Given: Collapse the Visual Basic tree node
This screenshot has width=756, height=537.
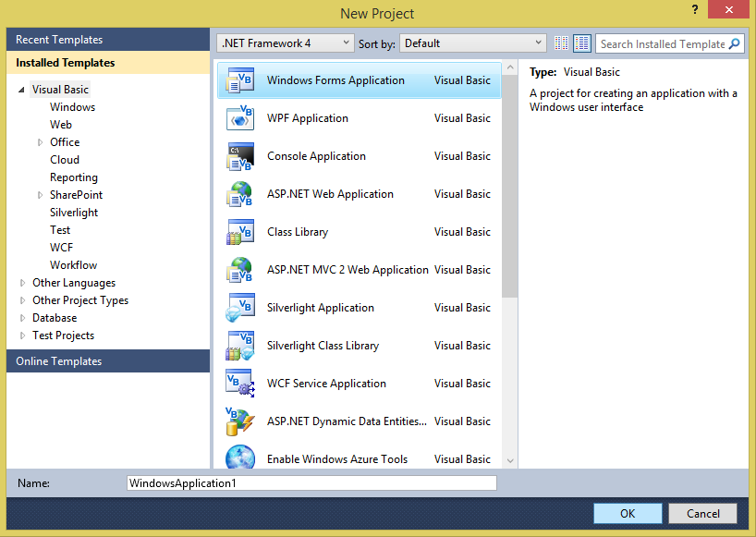Looking at the screenshot, I should (x=21, y=90).
